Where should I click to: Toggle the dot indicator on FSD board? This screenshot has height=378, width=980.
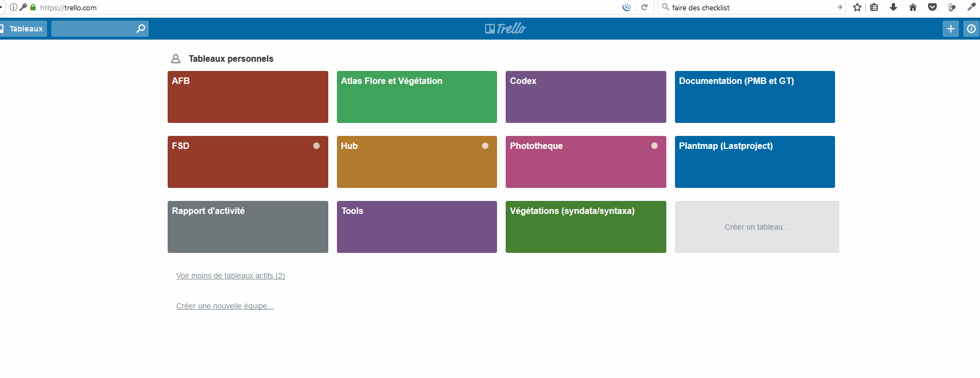click(x=316, y=146)
